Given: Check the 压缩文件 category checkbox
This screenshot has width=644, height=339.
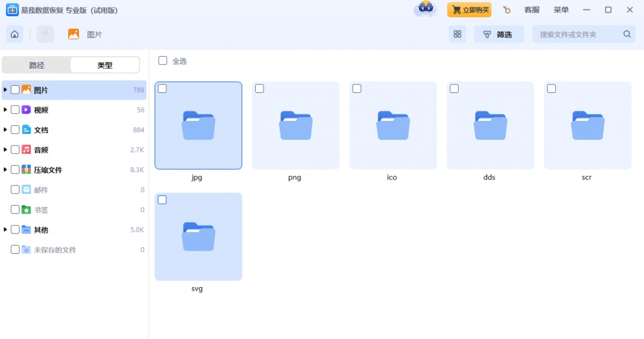Looking at the screenshot, I should [x=15, y=169].
